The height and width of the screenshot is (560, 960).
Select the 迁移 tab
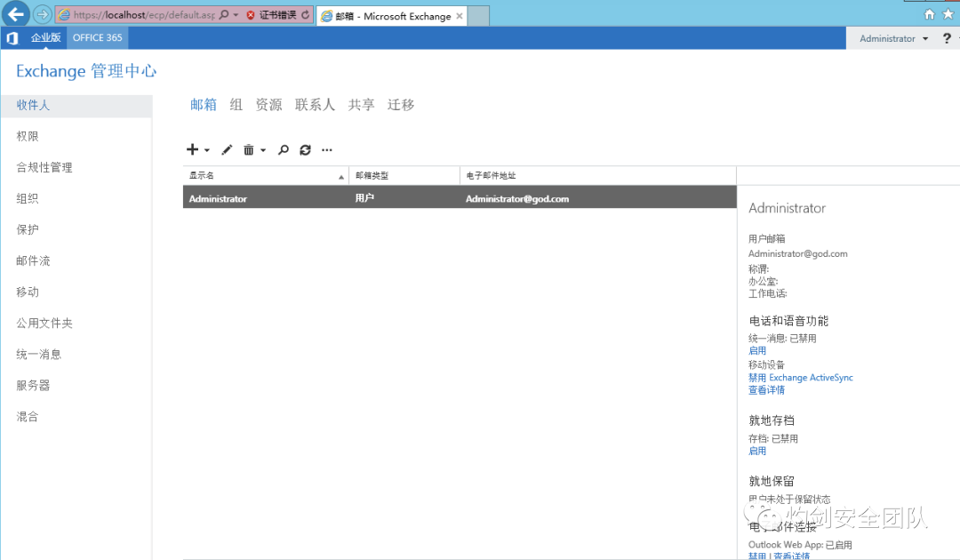coord(401,105)
